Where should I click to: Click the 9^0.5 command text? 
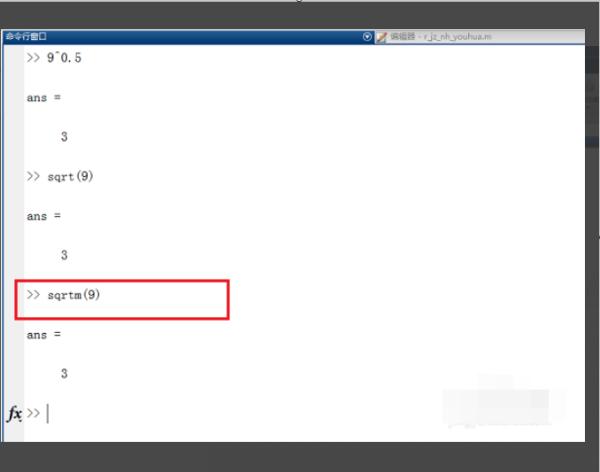(x=64, y=58)
